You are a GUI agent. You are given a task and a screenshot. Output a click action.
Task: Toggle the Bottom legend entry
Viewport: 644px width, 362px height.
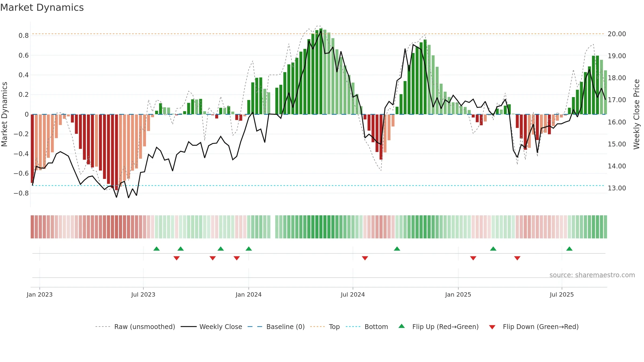pos(367,327)
